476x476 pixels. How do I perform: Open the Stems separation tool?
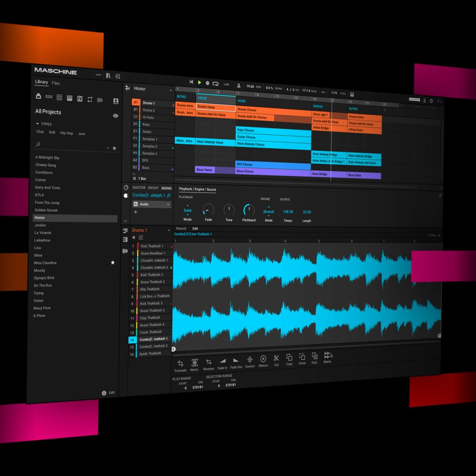pos(328,356)
